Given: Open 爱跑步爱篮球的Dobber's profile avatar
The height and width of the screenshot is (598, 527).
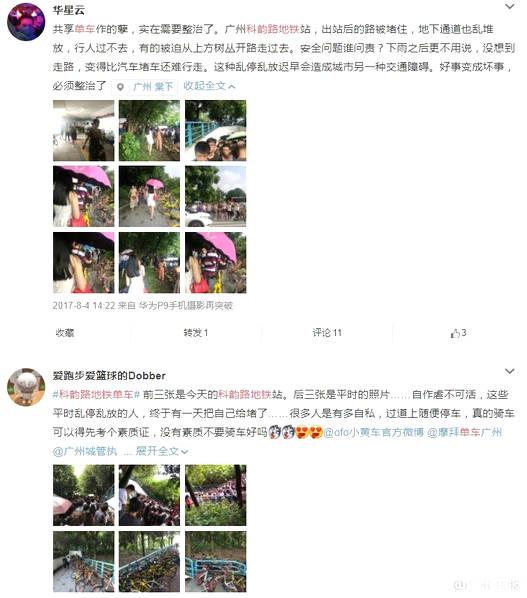Looking at the screenshot, I should pyautogui.click(x=26, y=387).
